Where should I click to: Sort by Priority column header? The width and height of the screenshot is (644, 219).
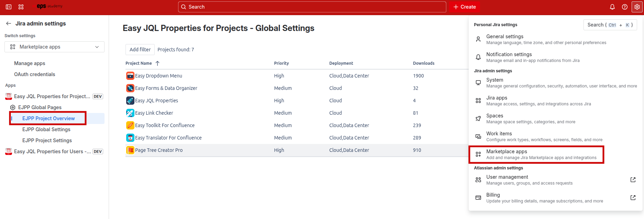[x=281, y=63]
